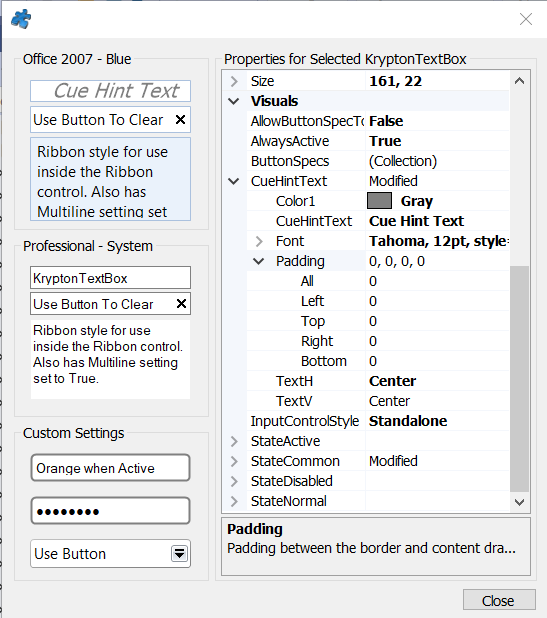Click the scroll up arrow in the properties grid
This screenshot has height=618, width=547.
(519, 81)
